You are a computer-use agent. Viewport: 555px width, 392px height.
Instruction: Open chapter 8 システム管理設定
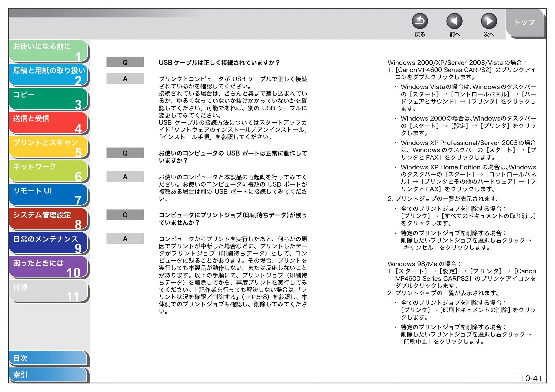[49, 219]
